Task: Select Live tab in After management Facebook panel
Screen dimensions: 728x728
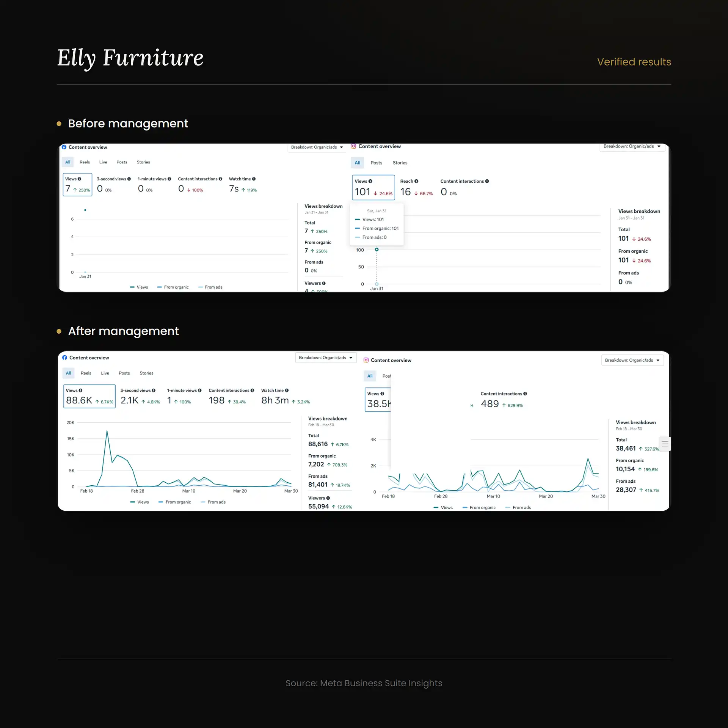Action: (105, 373)
